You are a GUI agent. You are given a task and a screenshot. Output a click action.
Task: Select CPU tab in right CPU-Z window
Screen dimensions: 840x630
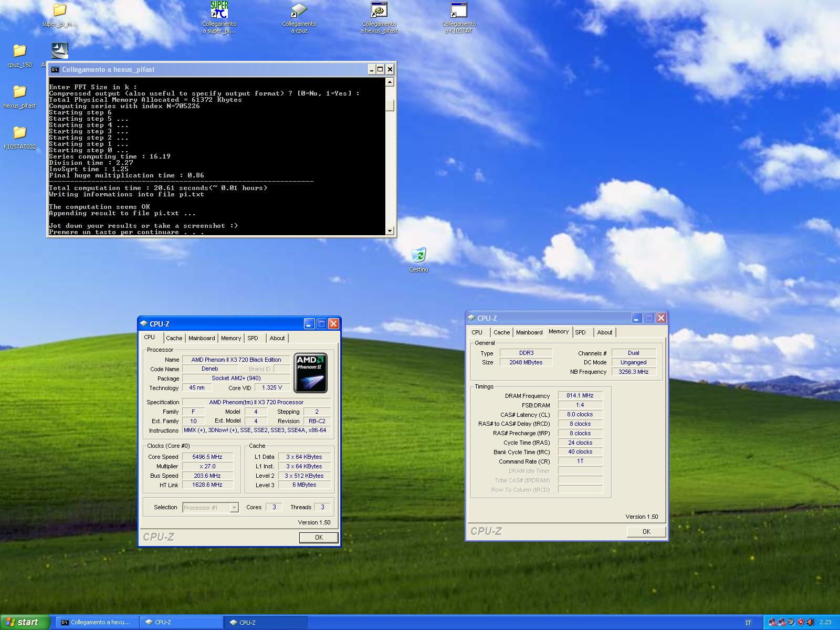[477, 332]
